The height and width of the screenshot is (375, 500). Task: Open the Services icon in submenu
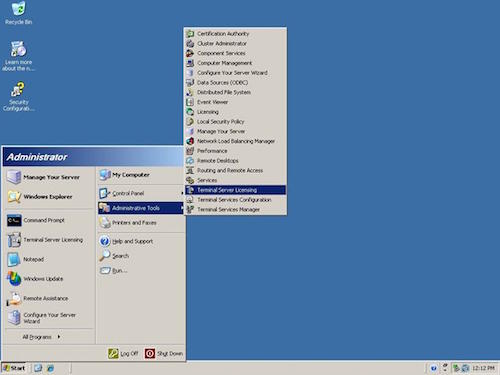pyautogui.click(x=190, y=180)
